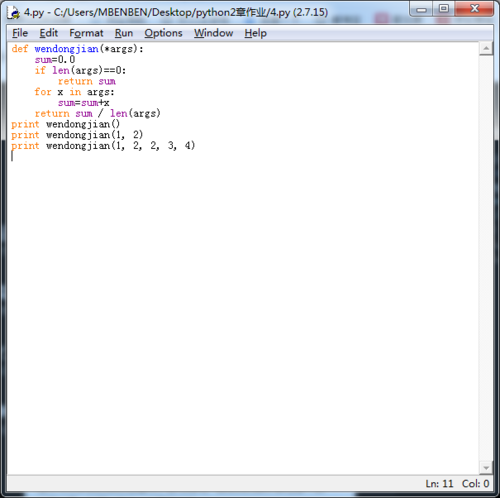Place cursor on def wendongjian line
Screen dimensions: 500x498
tap(77, 49)
